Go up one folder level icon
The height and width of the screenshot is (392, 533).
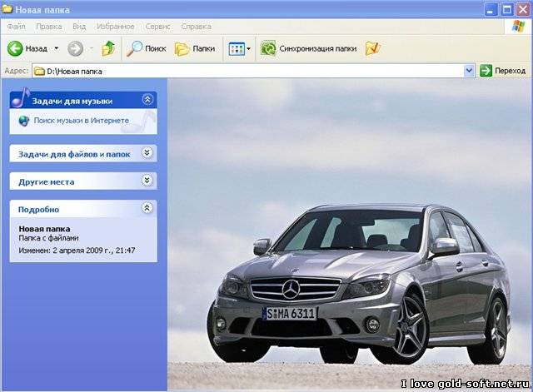(x=108, y=48)
